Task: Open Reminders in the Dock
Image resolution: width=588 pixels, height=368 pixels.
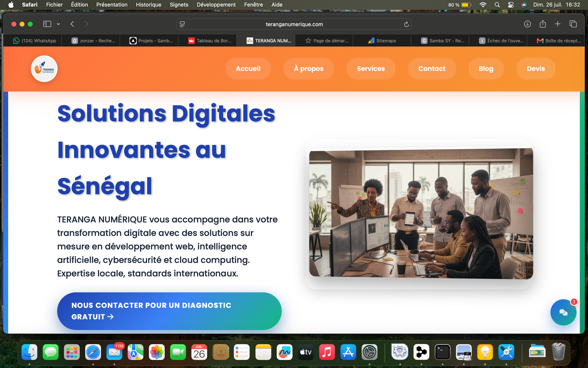Action: 242,353
